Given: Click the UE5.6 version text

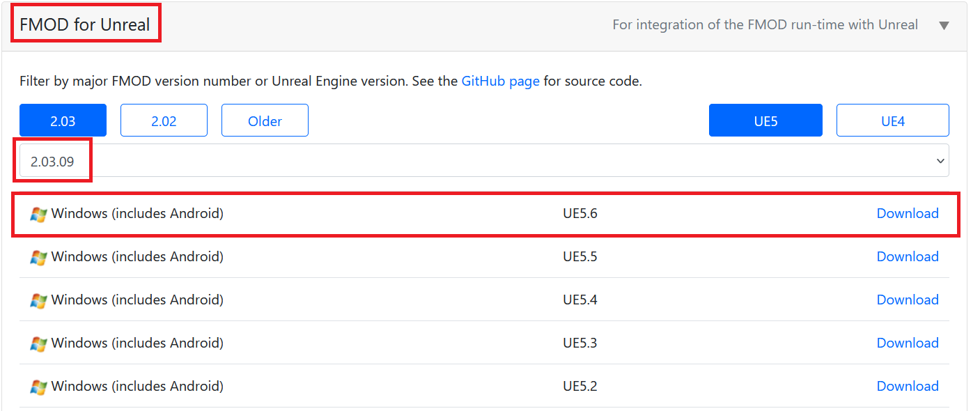Looking at the screenshot, I should coord(580,213).
